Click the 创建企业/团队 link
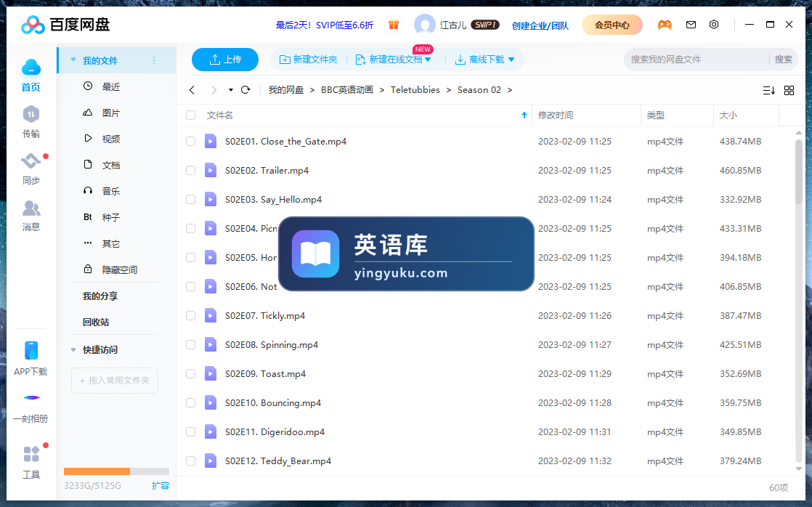This screenshot has width=812, height=507. [540, 25]
